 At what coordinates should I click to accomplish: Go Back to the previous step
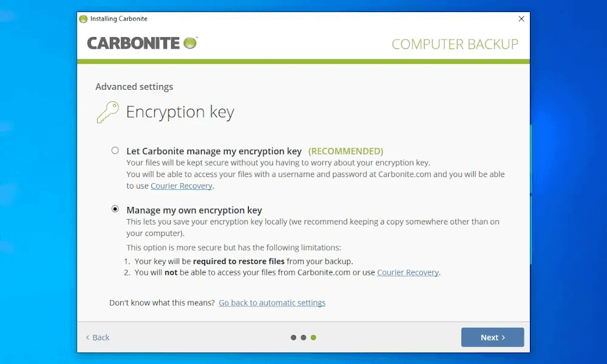click(98, 337)
